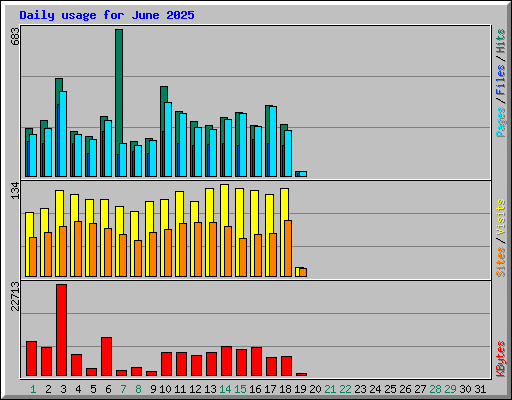Click day label 18 on the x-axis
The width and height of the screenshot is (512, 400).
(285, 389)
